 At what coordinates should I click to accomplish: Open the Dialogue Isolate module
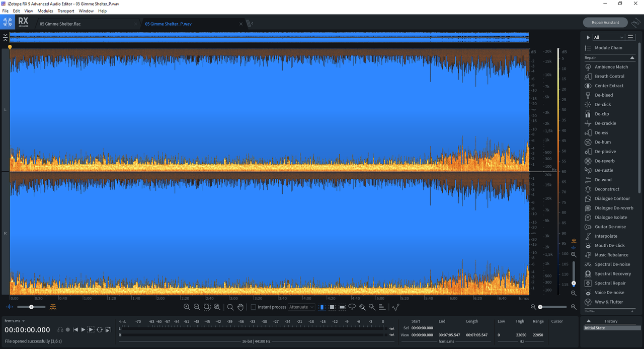point(606,217)
